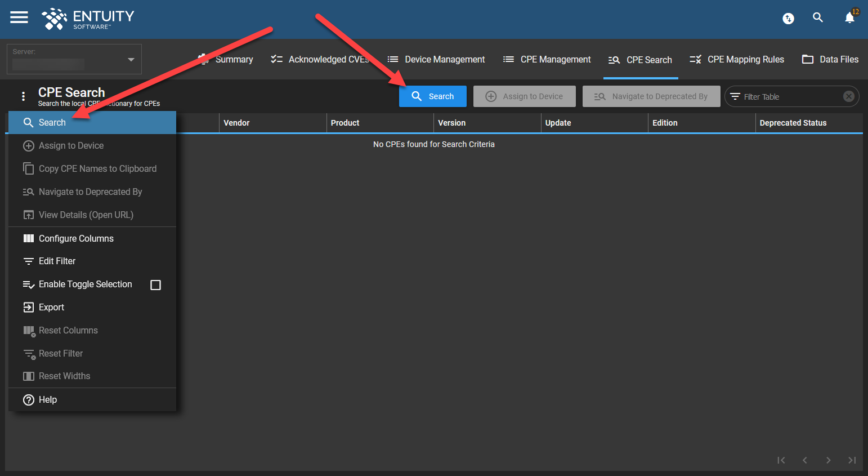
Task: Open the data transfer status icon
Action: tap(788, 19)
